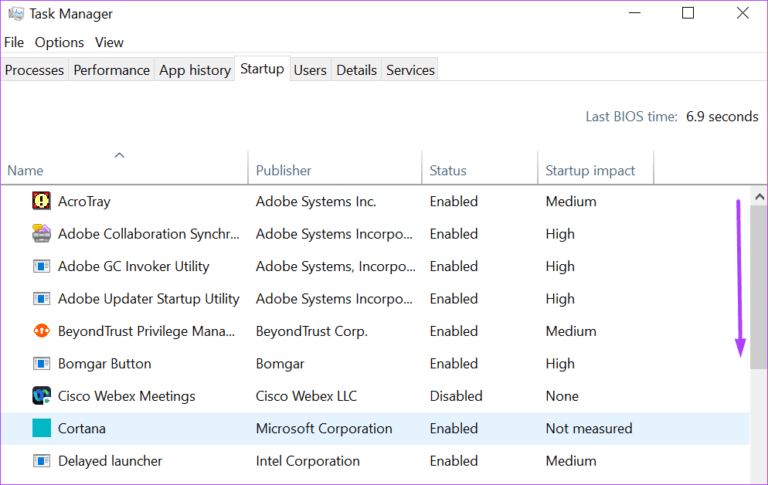Image resolution: width=768 pixels, height=485 pixels.
Task: Click the vertical scrollbar thumb
Action: (x=759, y=287)
